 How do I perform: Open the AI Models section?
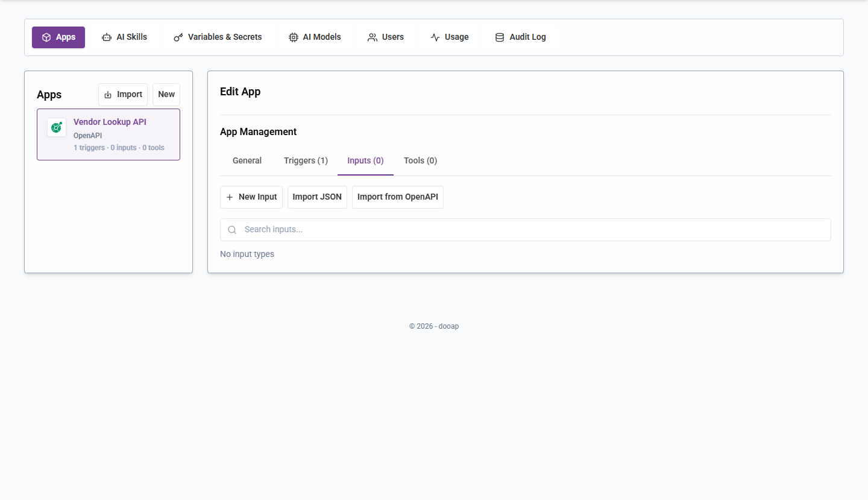315,37
